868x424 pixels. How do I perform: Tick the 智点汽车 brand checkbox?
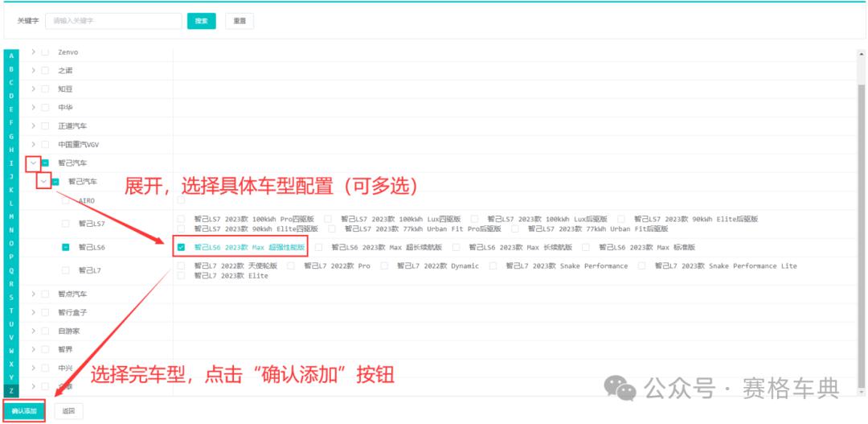[45, 294]
